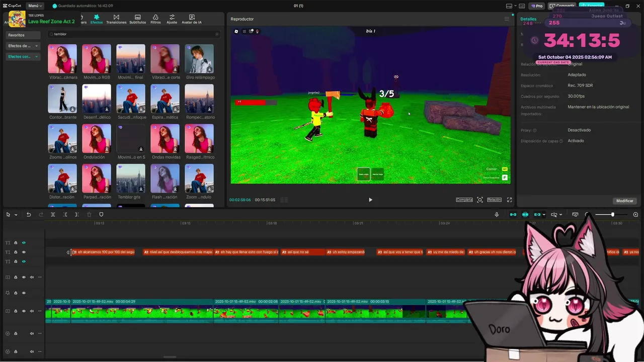644x362 pixels.
Task: Redo the last action
Action: click(41, 215)
